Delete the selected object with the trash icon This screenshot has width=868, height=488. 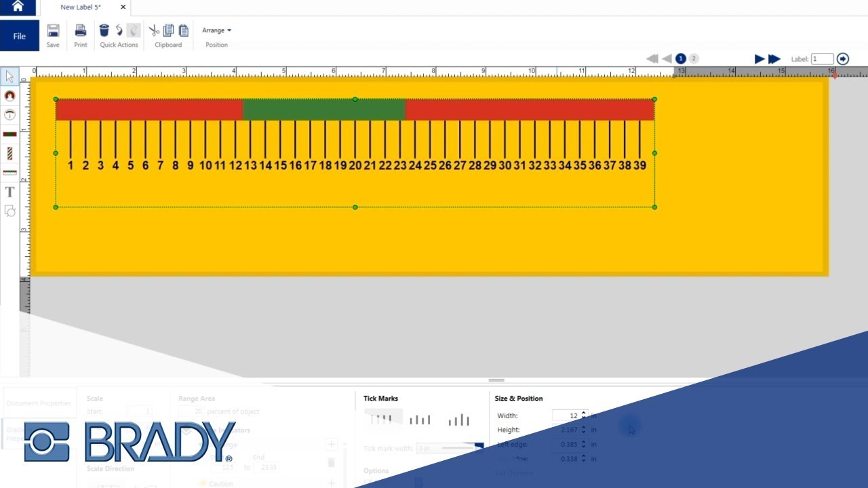click(104, 30)
